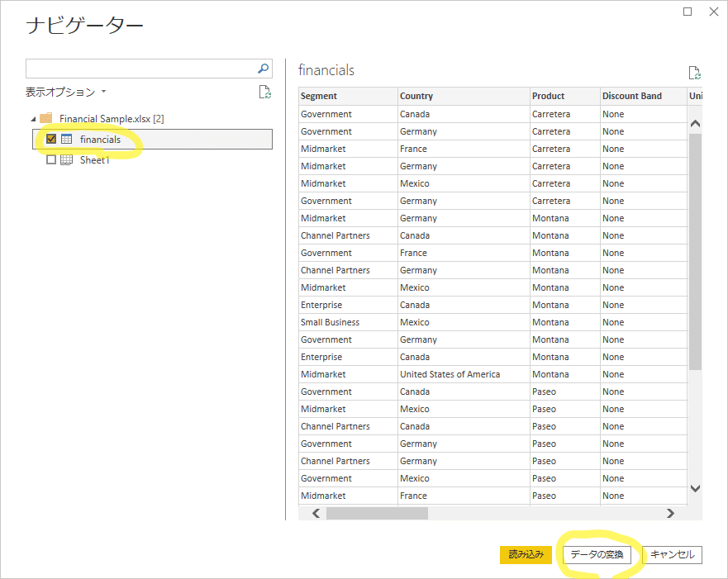The width and height of the screenshot is (728, 579).
Task: Click the financials table icon
Action: 66,139
